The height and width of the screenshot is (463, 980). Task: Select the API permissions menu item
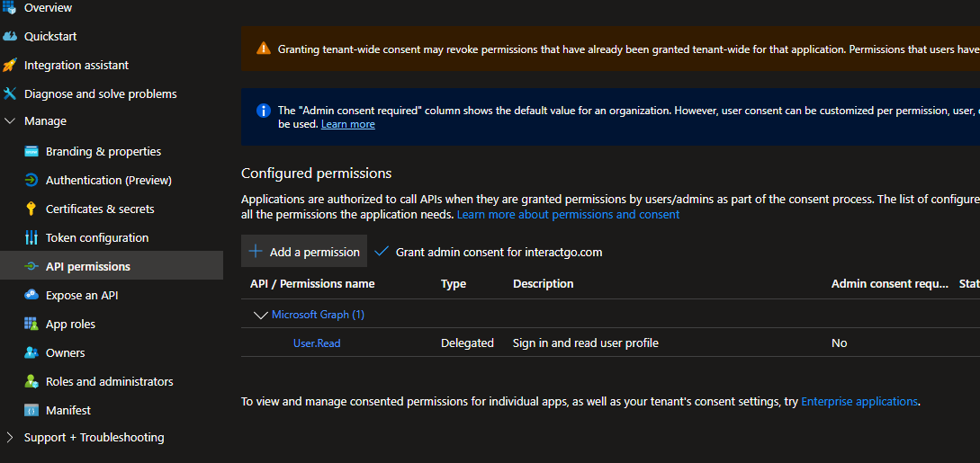(112, 266)
